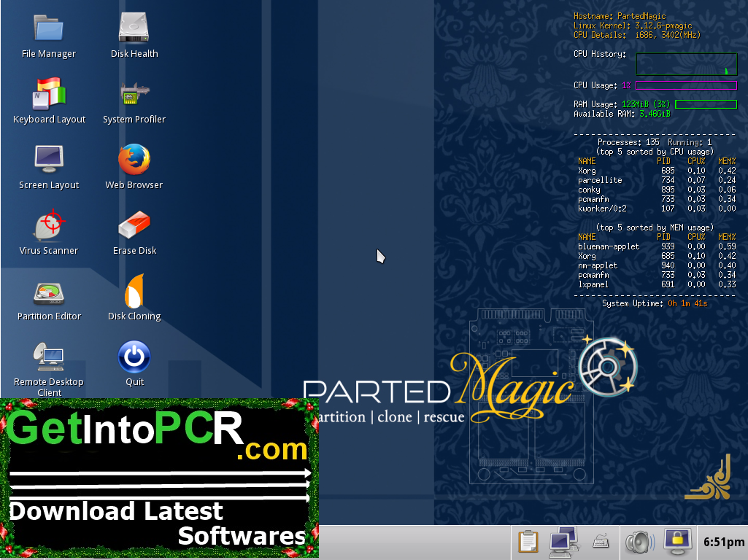Image resolution: width=748 pixels, height=560 pixels.
Task: Click the CPU Usage bar
Action: coord(687,85)
